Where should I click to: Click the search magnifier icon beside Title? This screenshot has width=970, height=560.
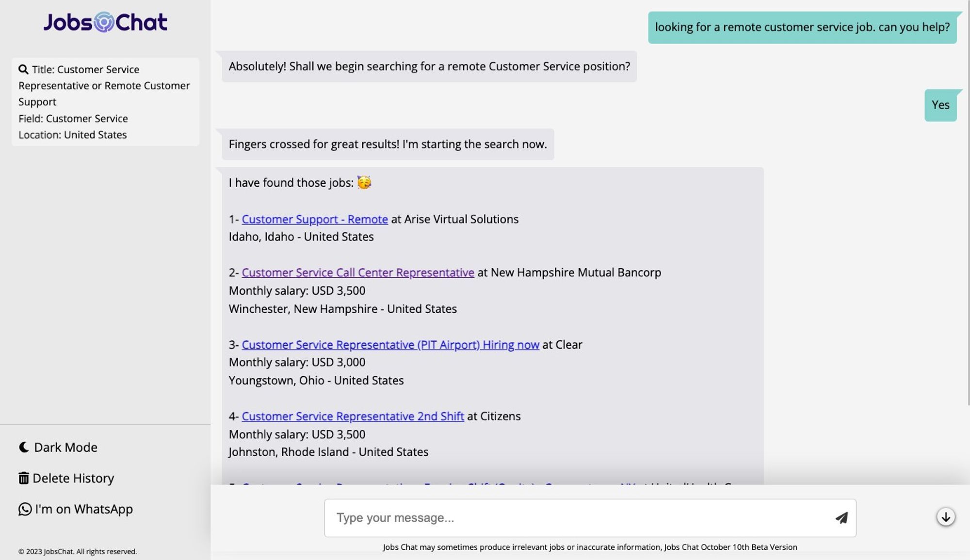pyautogui.click(x=23, y=69)
